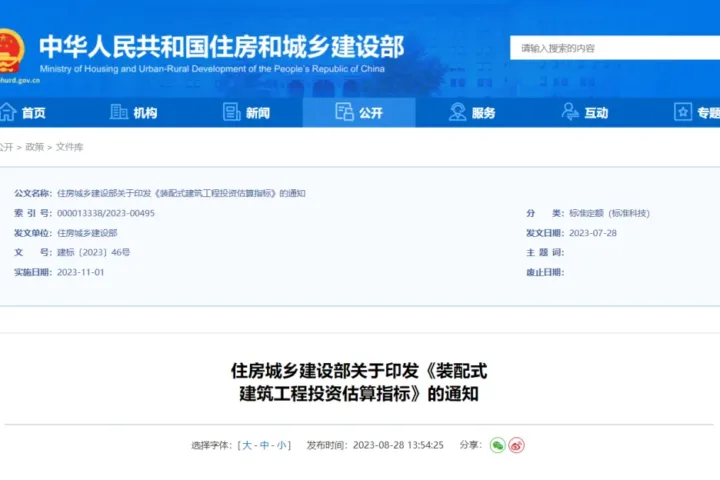Click the building icon beside 机构

click(x=118, y=112)
